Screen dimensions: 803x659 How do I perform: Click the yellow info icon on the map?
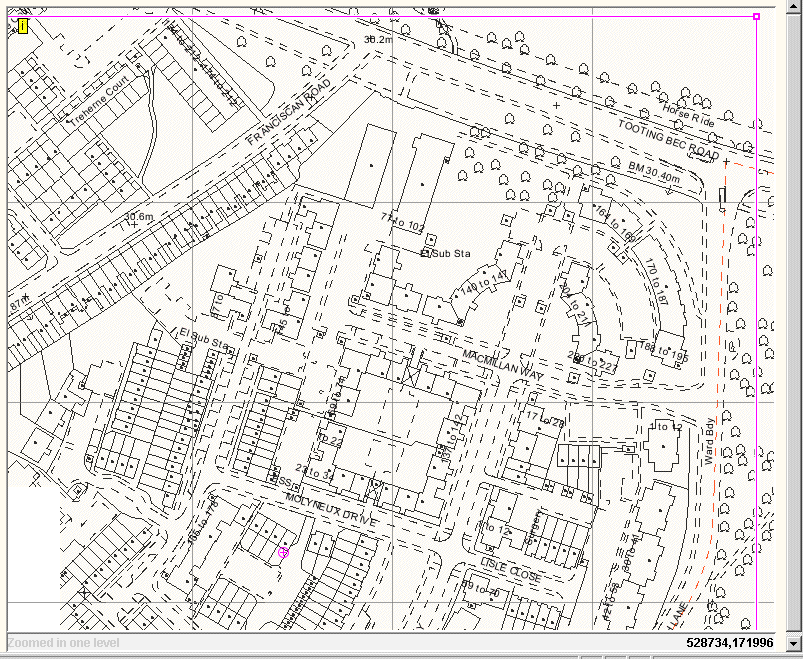23,26
